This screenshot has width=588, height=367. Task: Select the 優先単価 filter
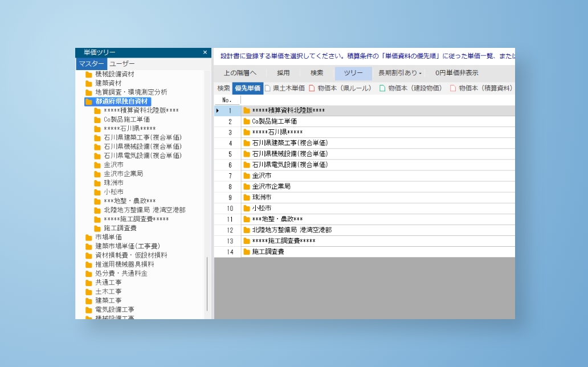247,88
